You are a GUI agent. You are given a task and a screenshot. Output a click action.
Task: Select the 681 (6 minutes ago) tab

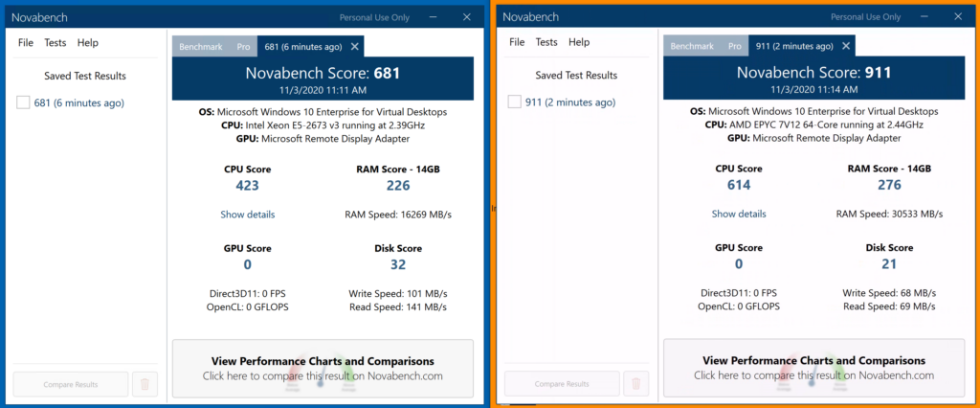tap(303, 46)
